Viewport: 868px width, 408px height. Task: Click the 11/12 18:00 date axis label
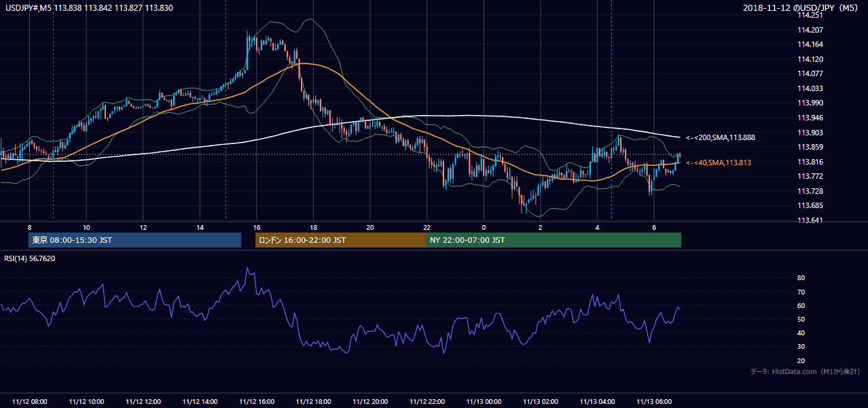(x=314, y=402)
